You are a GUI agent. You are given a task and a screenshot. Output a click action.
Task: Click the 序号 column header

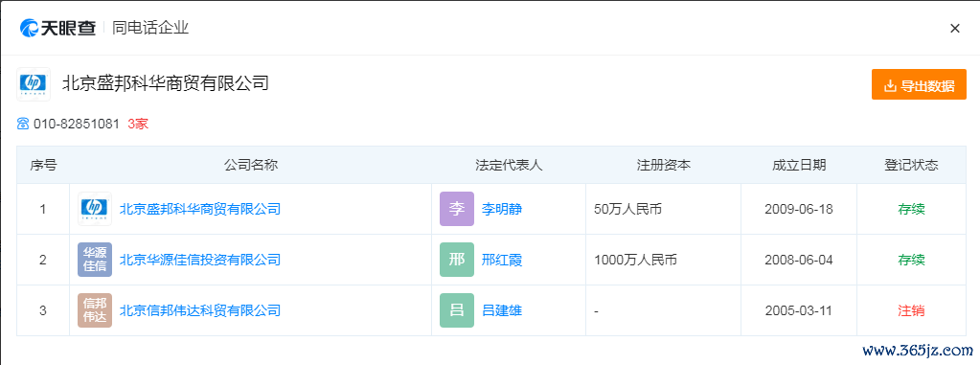[43, 165]
